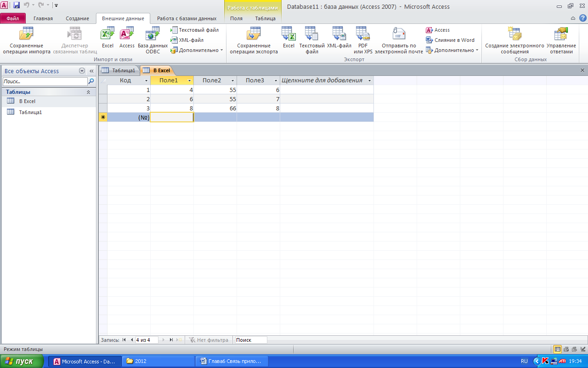Select В Excel table in navigation pane
588x368 pixels.
pos(49,101)
